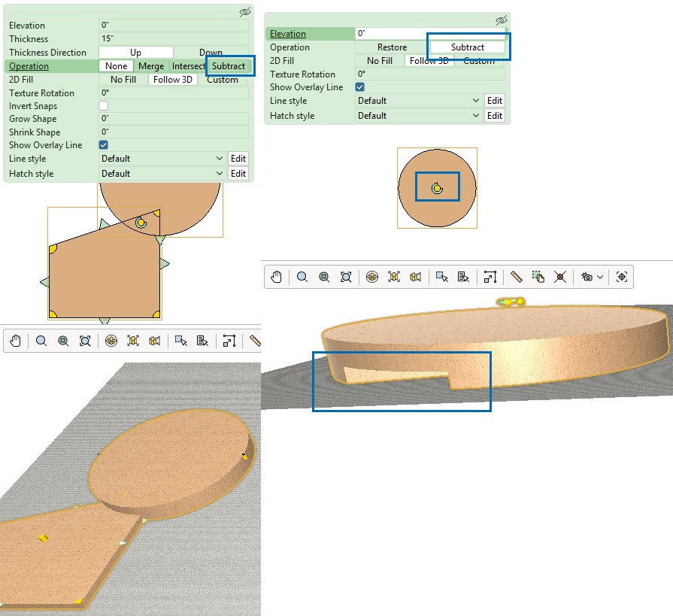The width and height of the screenshot is (673, 616).
Task: Click Edit beside Hatch style in right panel
Action: click(495, 116)
